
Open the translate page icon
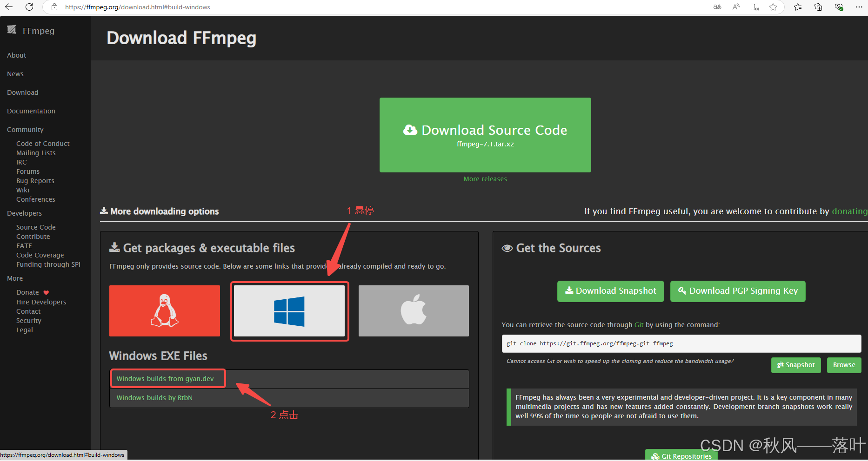(717, 7)
